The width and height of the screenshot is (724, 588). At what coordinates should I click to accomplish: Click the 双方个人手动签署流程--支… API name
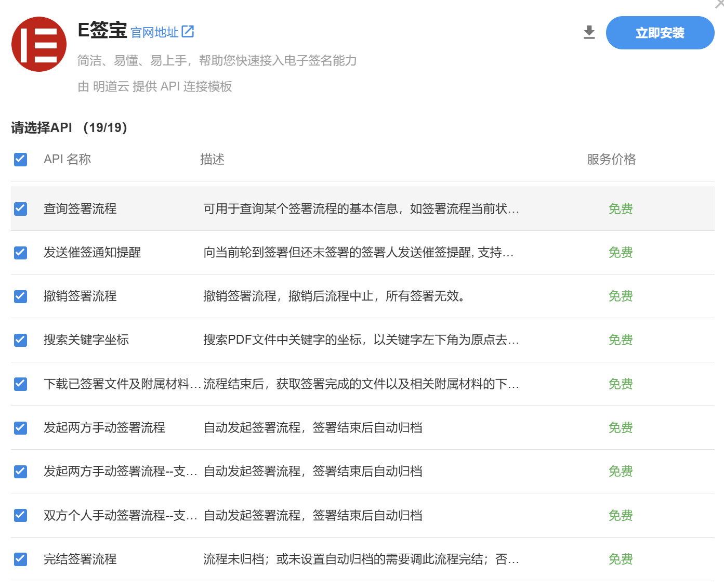[121, 515]
